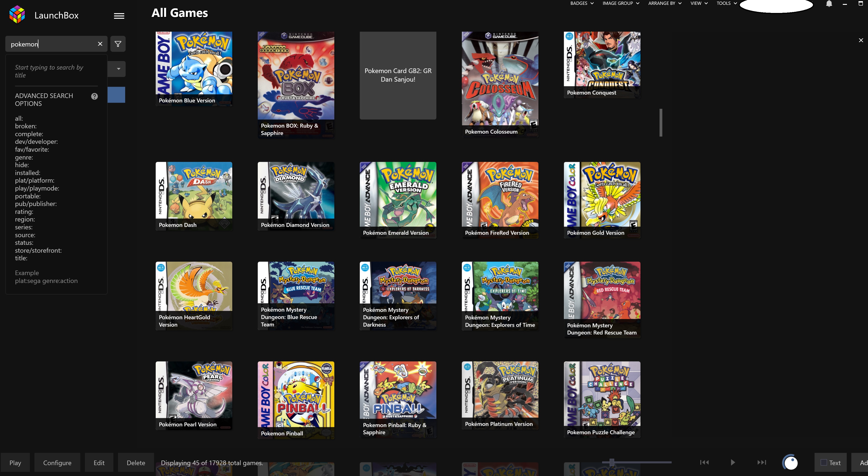Screen dimensions: 868x476
Task: Open the ARRANGE BY menu
Action: point(665,3)
